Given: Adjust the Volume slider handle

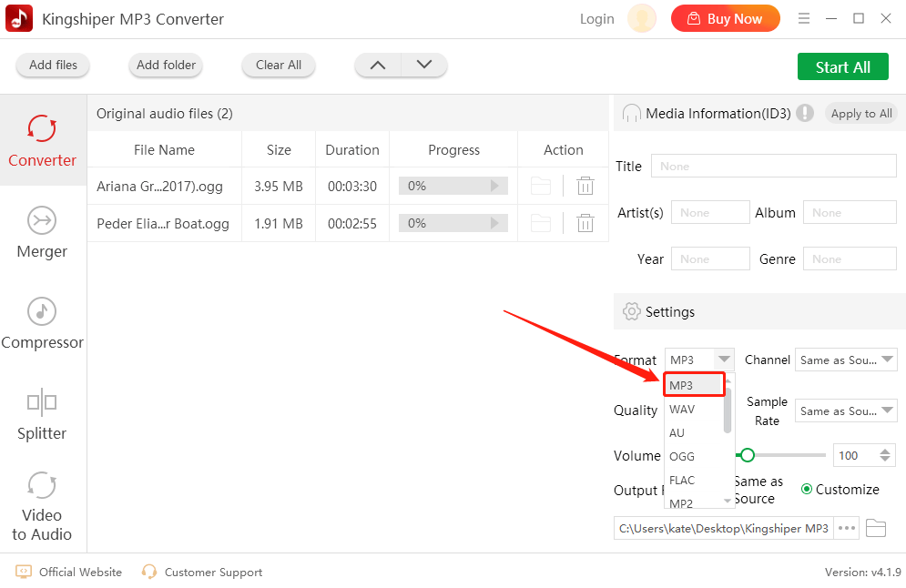Looking at the screenshot, I should click(x=747, y=455).
